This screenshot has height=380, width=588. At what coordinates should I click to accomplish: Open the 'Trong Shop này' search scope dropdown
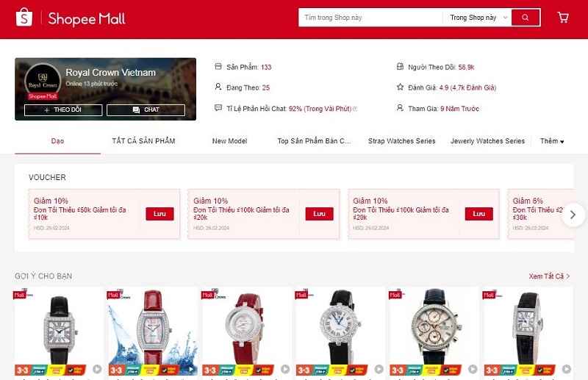478,18
